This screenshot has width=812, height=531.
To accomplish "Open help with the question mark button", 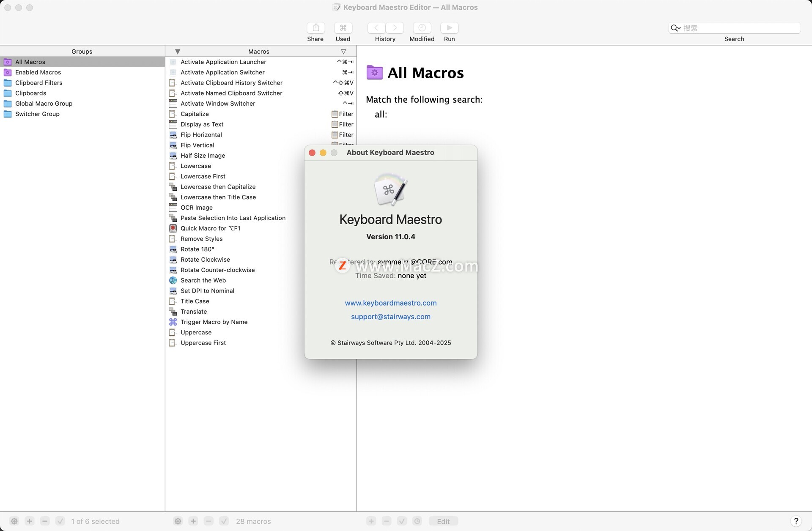I will [x=796, y=521].
